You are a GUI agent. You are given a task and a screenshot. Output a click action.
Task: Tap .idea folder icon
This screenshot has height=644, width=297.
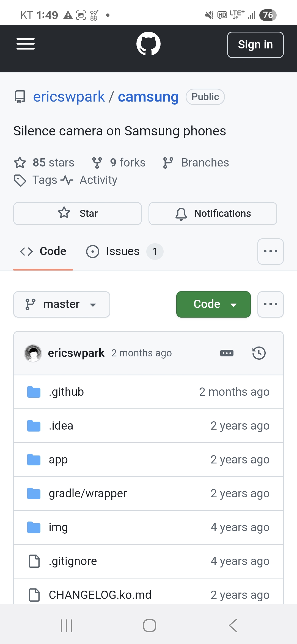34,426
